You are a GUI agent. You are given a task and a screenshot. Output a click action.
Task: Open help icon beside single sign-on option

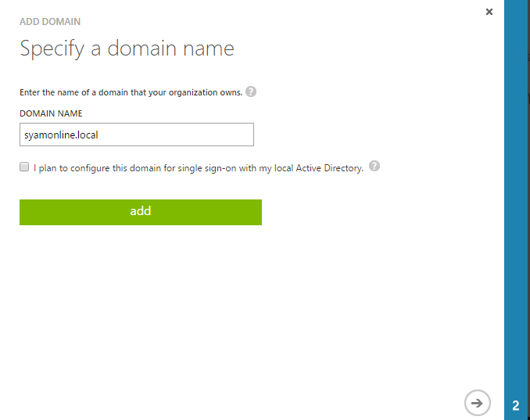click(374, 167)
